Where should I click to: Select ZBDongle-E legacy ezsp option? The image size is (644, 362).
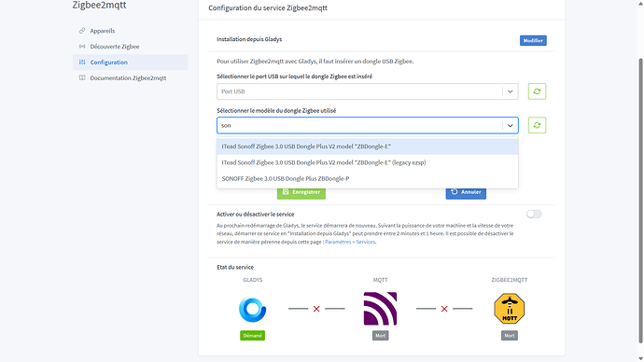coord(368,162)
